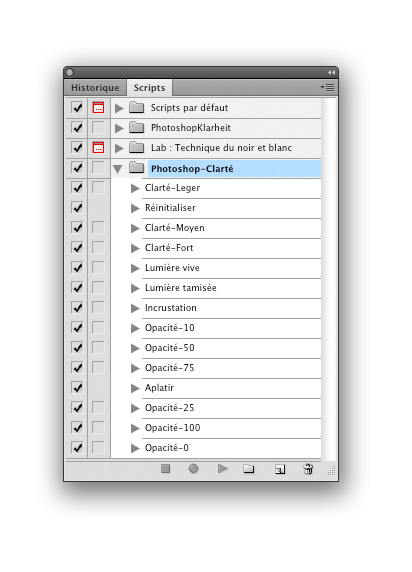Create a new script icon

coord(280,469)
